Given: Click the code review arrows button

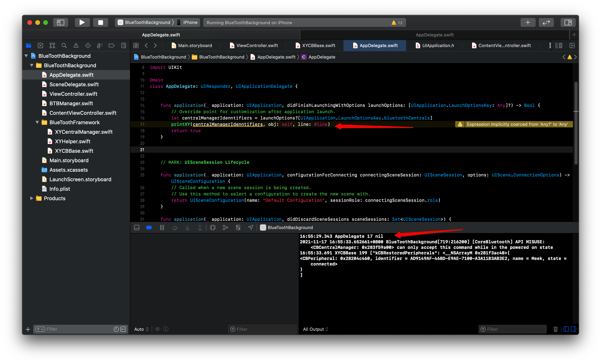Looking at the screenshot, I should (x=546, y=22).
